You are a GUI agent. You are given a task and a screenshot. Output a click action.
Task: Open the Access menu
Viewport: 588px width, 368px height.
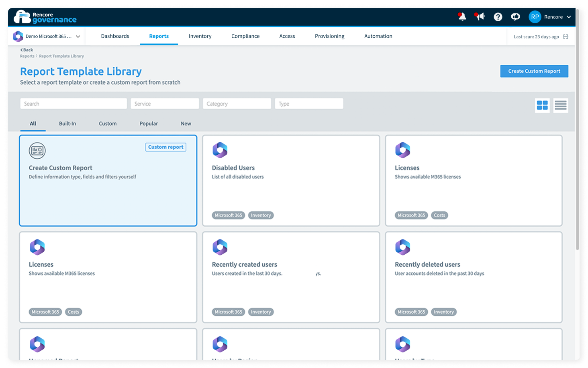[287, 36]
